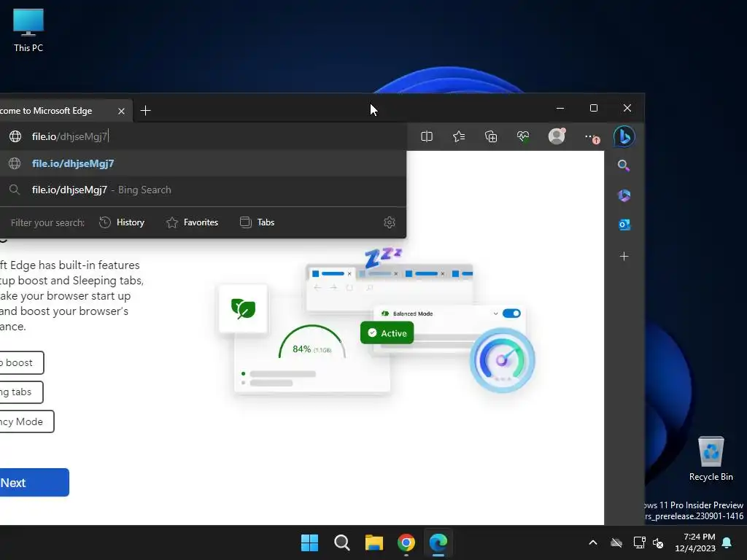
Task: Click the speedometer gauge graphic
Action: point(502,360)
